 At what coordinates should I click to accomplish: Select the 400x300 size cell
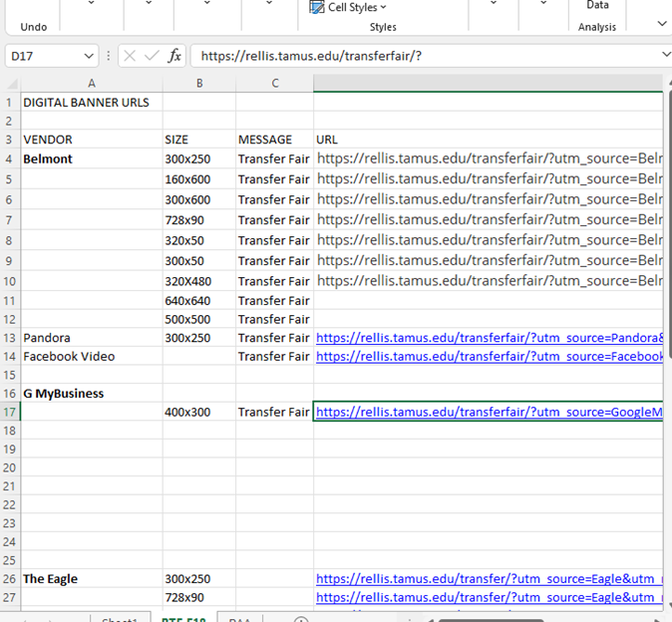pos(199,412)
